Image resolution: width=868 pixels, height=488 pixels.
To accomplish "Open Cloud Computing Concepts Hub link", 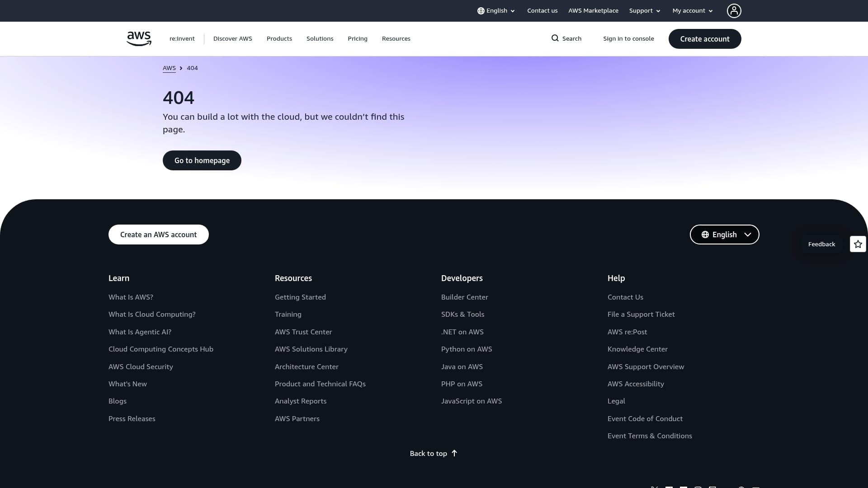I will pyautogui.click(x=161, y=349).
